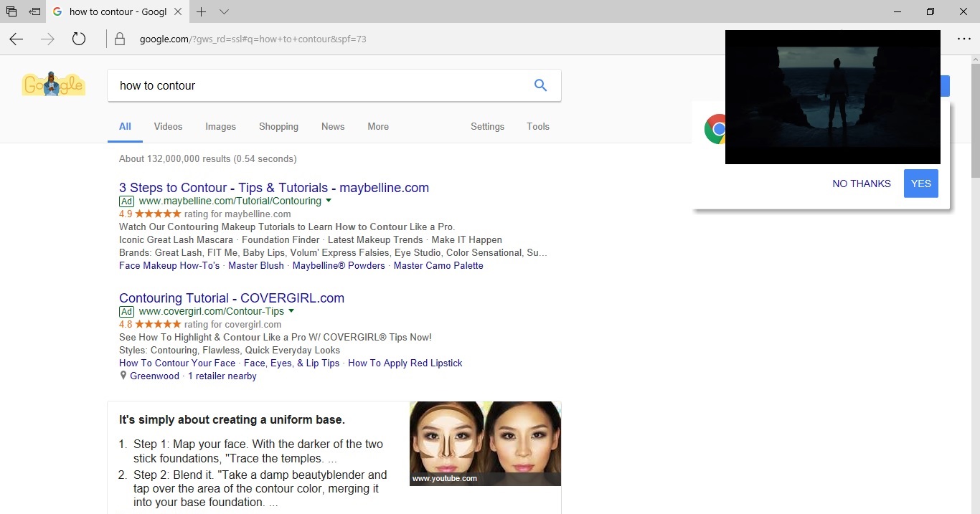This screenshot has height=514, width=980.
Task: Click the refresh page icon
Action: [x=79, y=39]
